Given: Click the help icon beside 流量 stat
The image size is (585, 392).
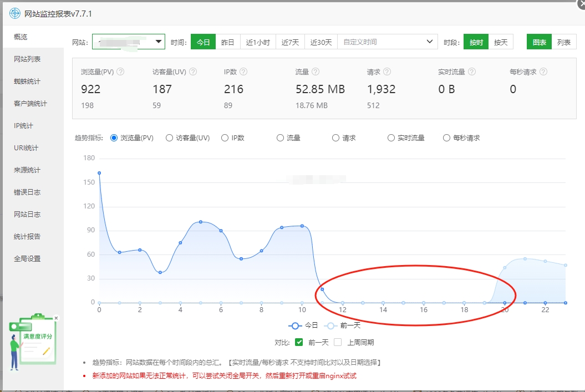Looking at the screenshot, I should tap(316, 72).
